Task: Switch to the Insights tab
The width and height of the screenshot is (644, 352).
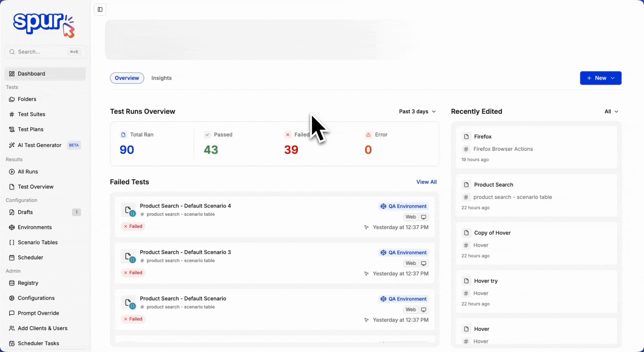Action: [161, 78]
